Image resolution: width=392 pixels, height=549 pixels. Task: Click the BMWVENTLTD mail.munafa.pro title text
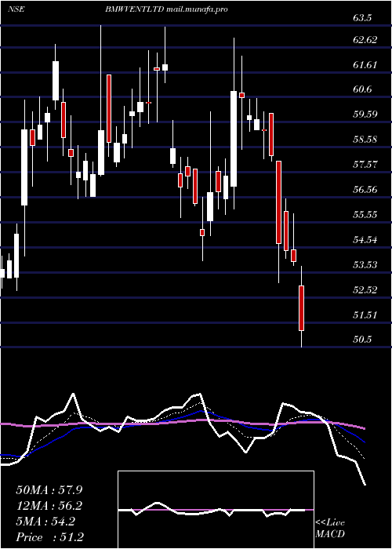(x=166, y=9)
